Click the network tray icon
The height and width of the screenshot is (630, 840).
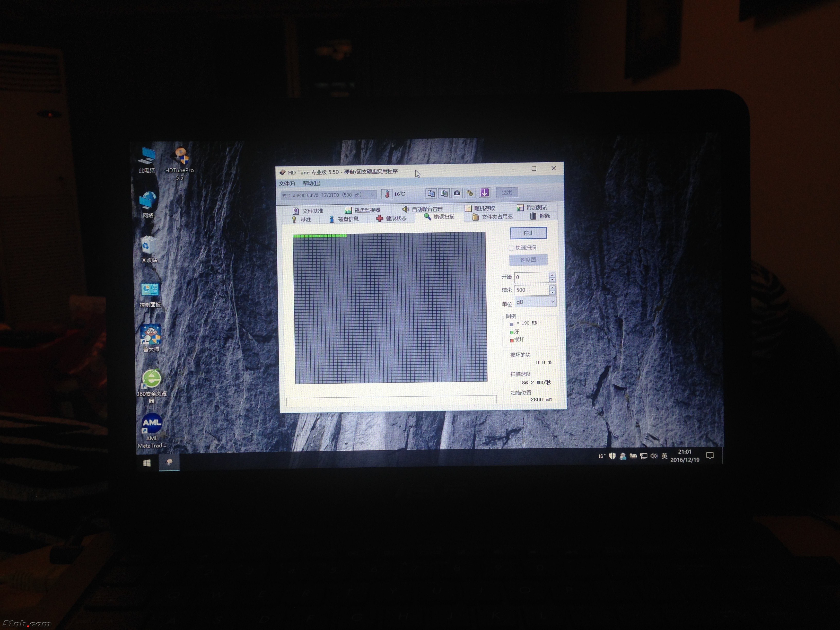(x=644, y=456)
